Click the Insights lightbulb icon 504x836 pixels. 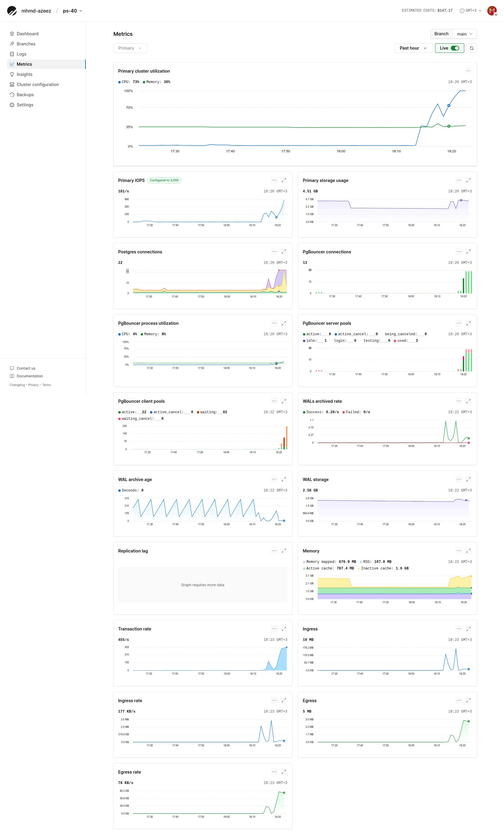(x=12, y=74)
